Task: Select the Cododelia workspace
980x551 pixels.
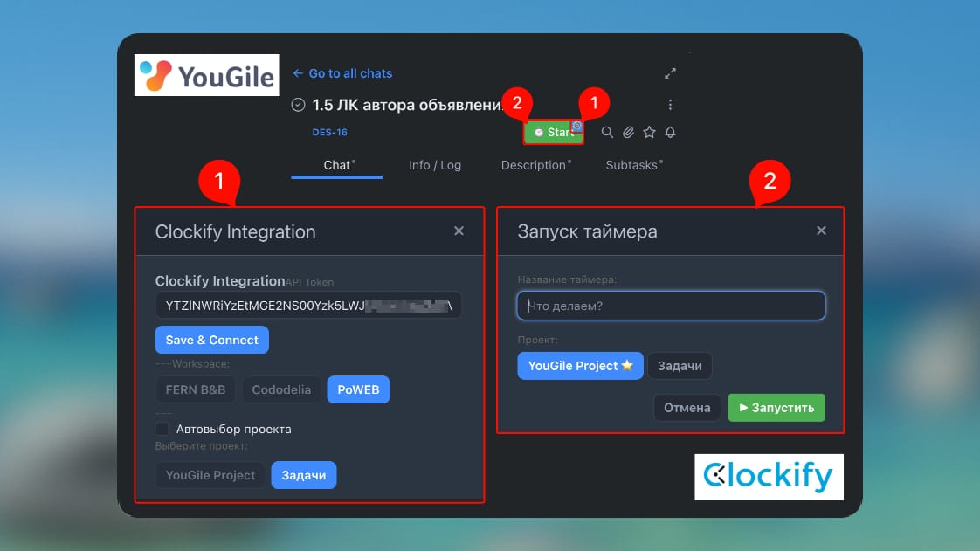Action: [281, 389]
